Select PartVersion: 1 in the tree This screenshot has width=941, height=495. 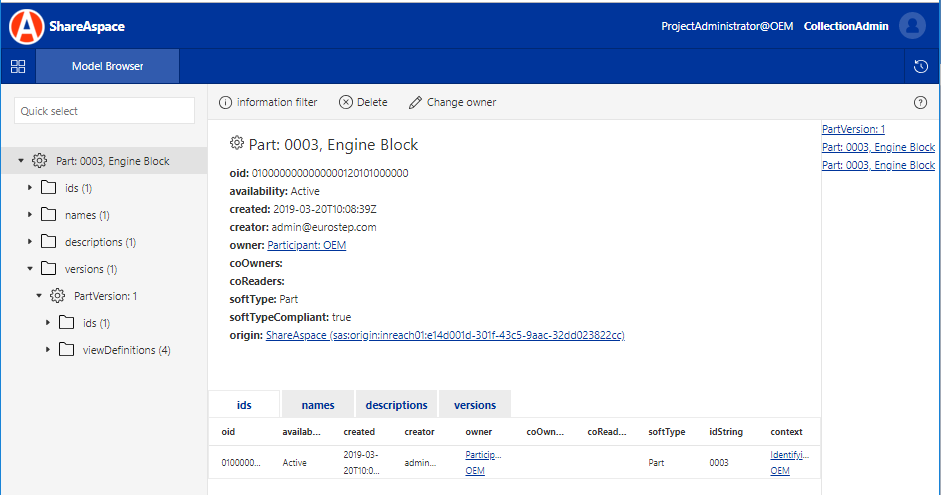click(x=105, y=296)
